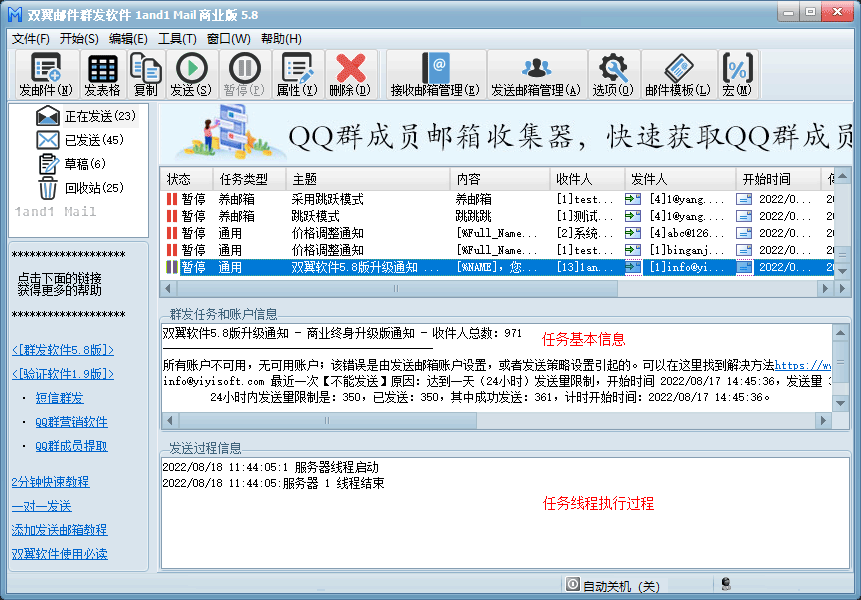The width and height of the screenshot is (861, 600).
Task: Select the 跳跃模式 task row
Action: tap(499, 216)
